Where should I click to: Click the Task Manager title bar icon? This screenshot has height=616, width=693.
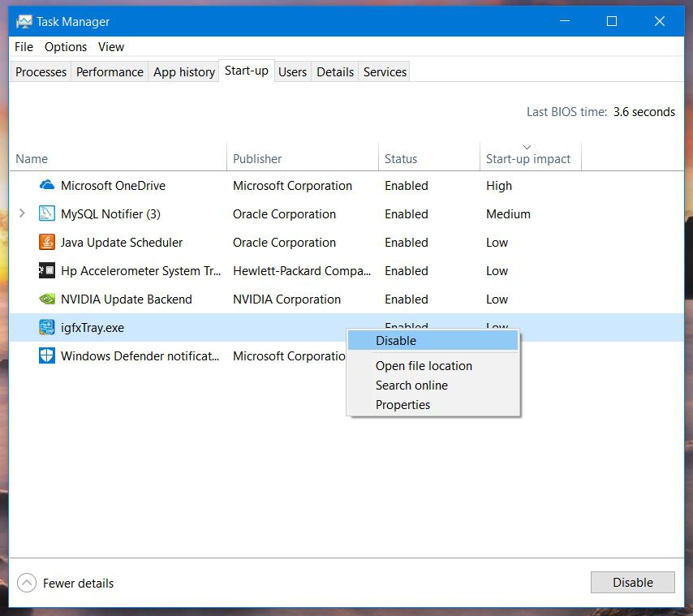click(24, 21)
